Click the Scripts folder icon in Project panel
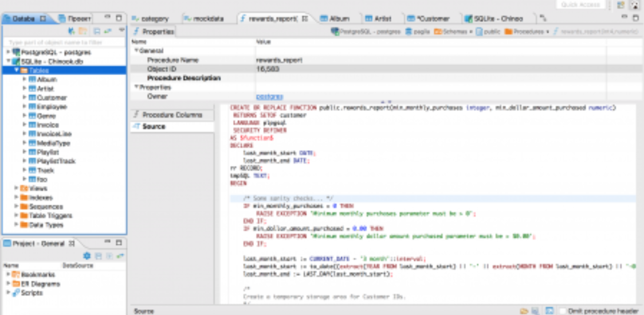The image size is (644, 315). [16, 293]
